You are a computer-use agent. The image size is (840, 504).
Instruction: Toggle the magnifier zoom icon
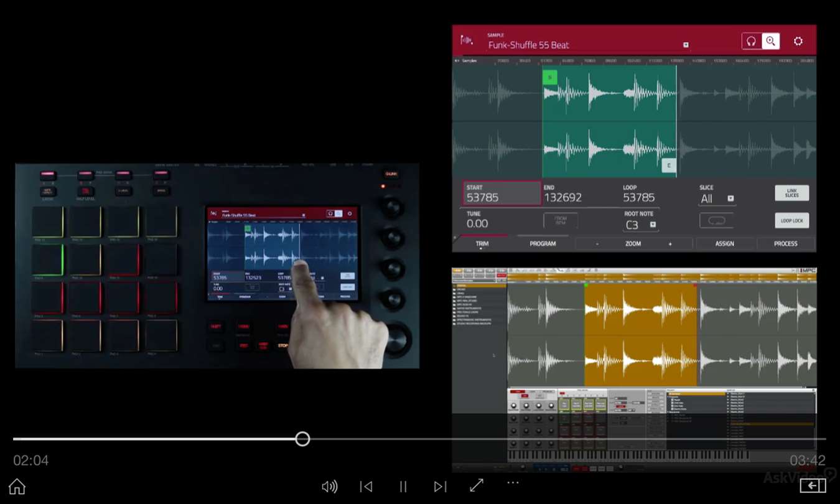tap(770, 41)
